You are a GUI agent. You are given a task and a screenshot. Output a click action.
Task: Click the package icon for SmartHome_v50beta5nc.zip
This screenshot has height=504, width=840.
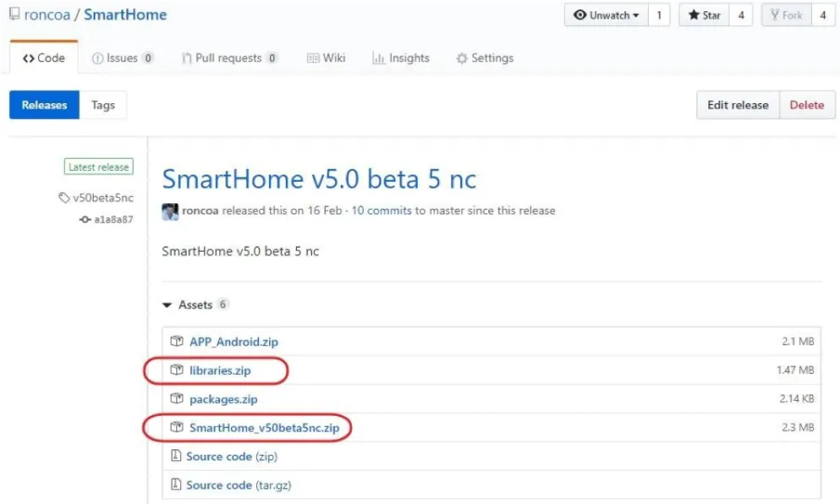tap(176, 427)
